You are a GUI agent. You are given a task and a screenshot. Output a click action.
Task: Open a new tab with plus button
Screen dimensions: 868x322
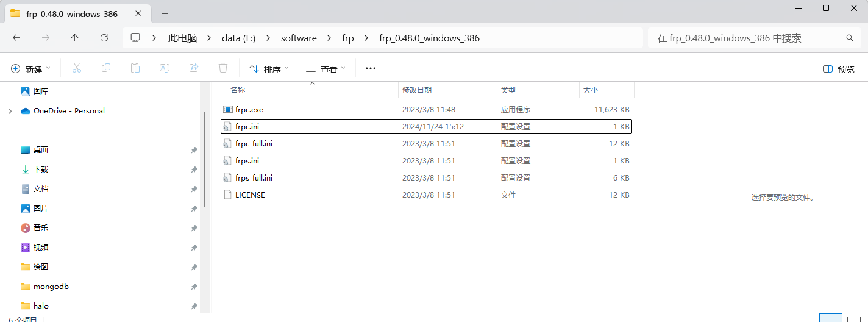(165, 13)
